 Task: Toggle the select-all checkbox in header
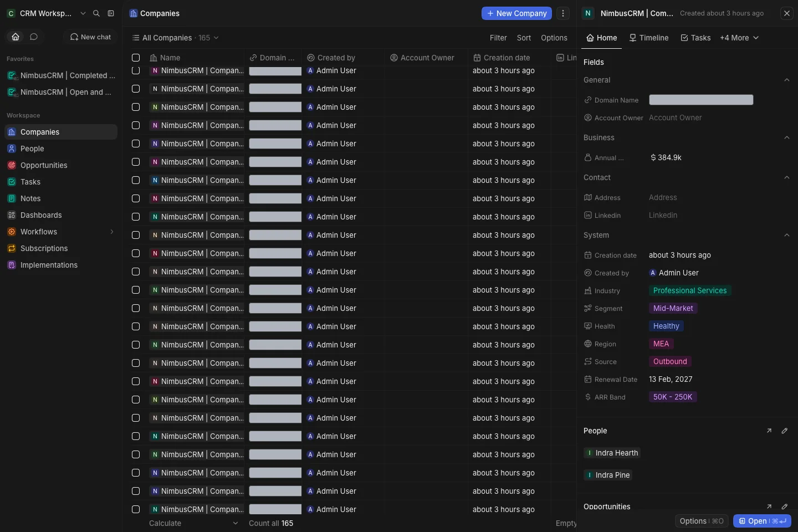pyautogui.click(x=136, y=58)
